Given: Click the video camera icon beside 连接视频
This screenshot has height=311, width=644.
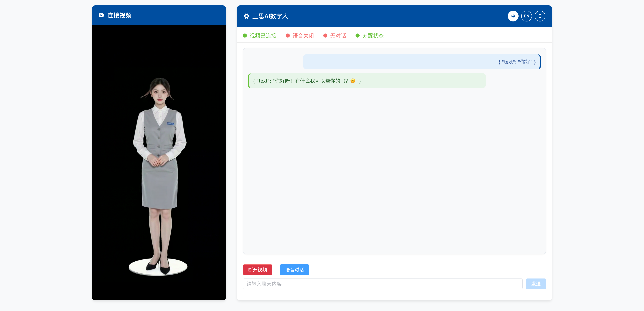Looking at the screenshot, I should tap(101, 15).
